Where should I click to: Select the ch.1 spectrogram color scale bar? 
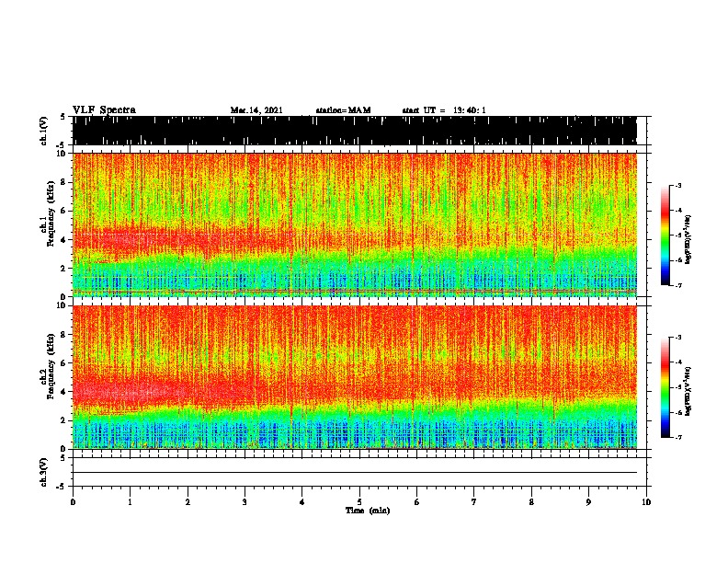(665, 236)
